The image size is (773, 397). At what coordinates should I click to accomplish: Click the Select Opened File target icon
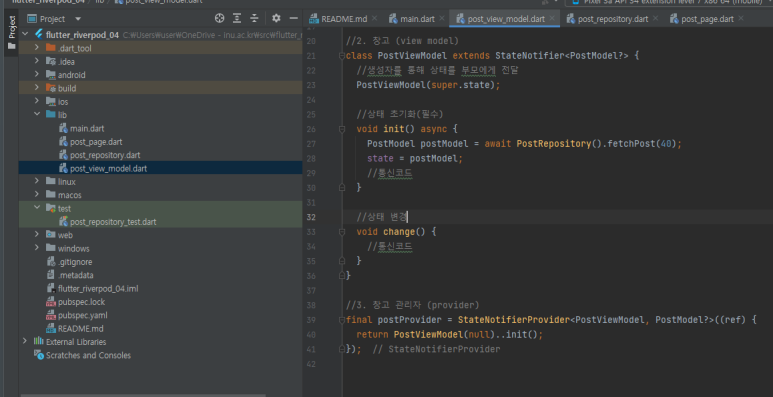[x=219, y=19]
